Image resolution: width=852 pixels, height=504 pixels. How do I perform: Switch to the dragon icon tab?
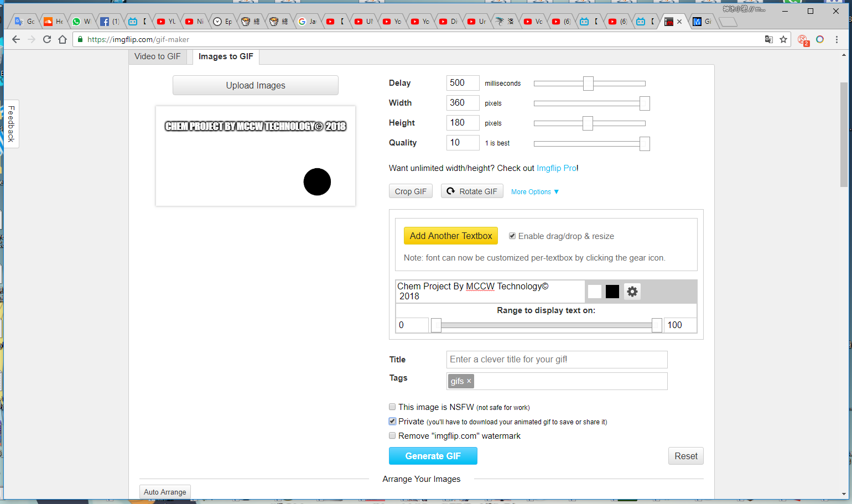click(x=505, y=22)
